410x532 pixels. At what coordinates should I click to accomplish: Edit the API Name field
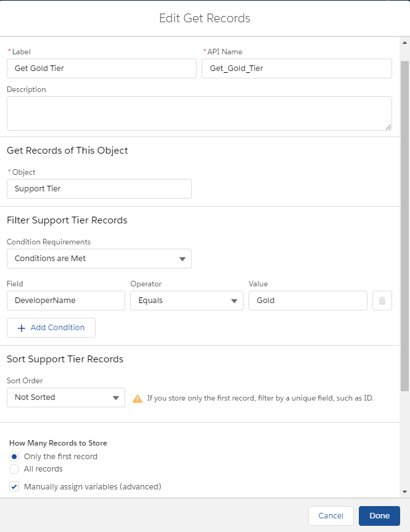pyautogui.click(x=297, y=69)
